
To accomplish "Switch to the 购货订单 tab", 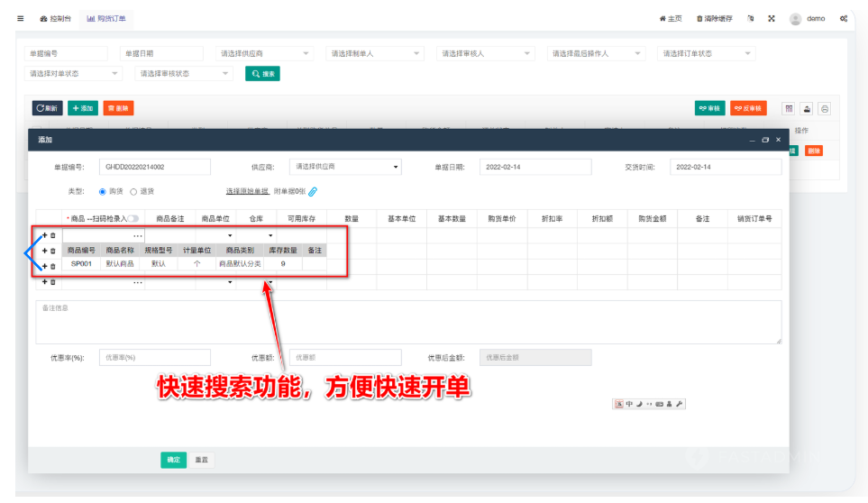I will point(106,18).
